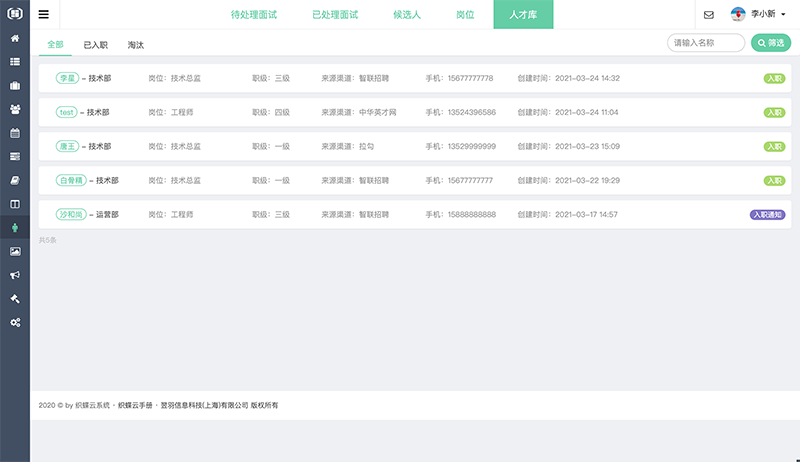
Task: Open the settings gears sidebar icon
Action: [15, 323]
